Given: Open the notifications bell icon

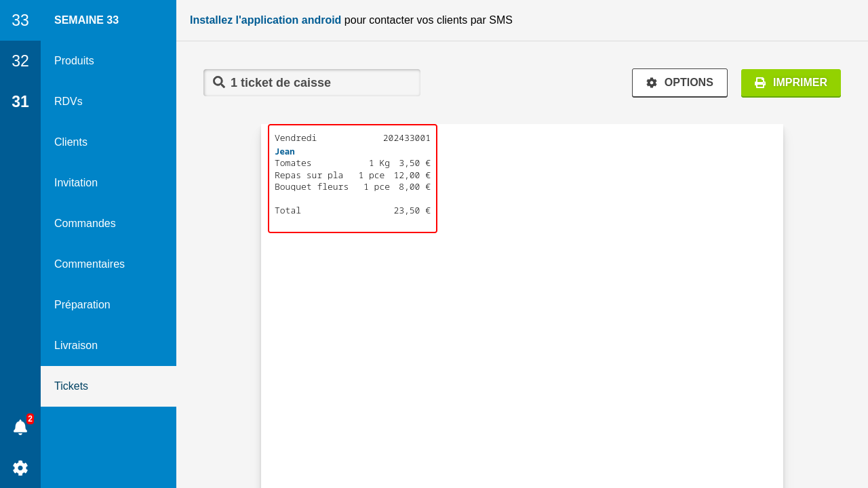Looking at the screenshot, I should [20, 427].
